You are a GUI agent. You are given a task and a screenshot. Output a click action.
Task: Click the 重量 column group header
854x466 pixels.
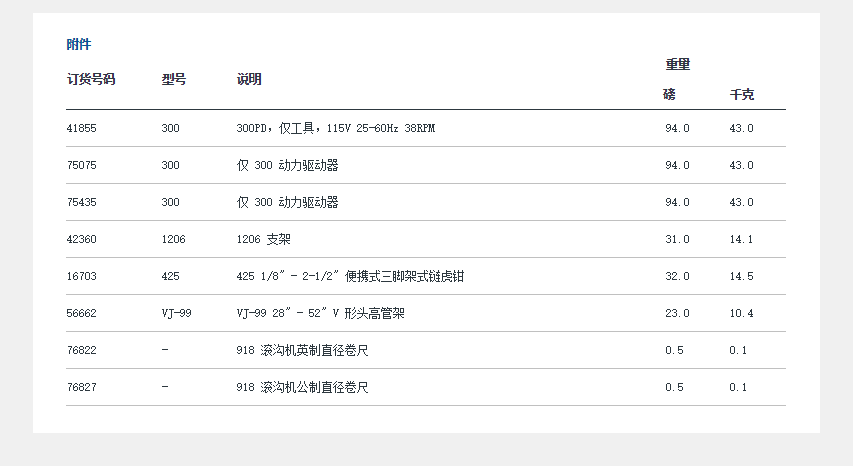click(x=678, y=65)
